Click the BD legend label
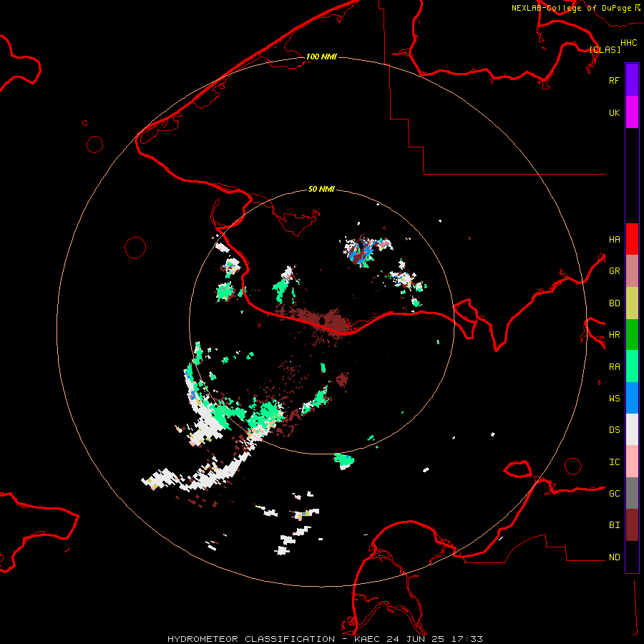The image size is (644, 644). [x=614, y=303]
